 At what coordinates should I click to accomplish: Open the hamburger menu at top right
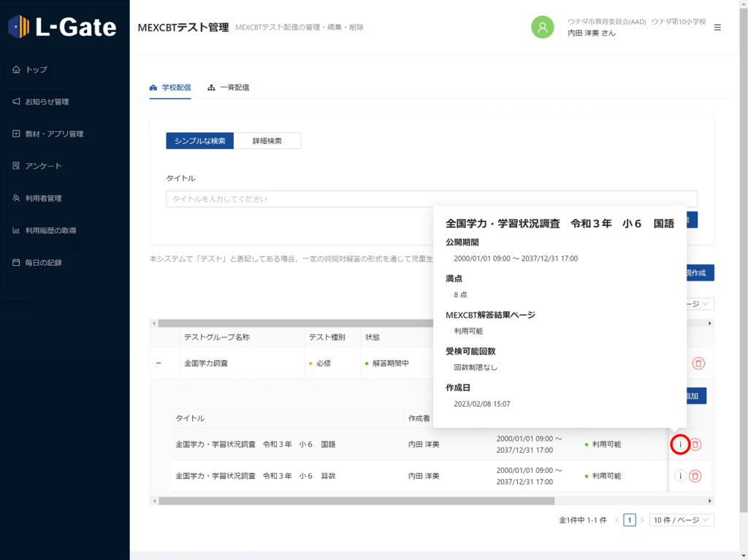(x=717, y=28)
